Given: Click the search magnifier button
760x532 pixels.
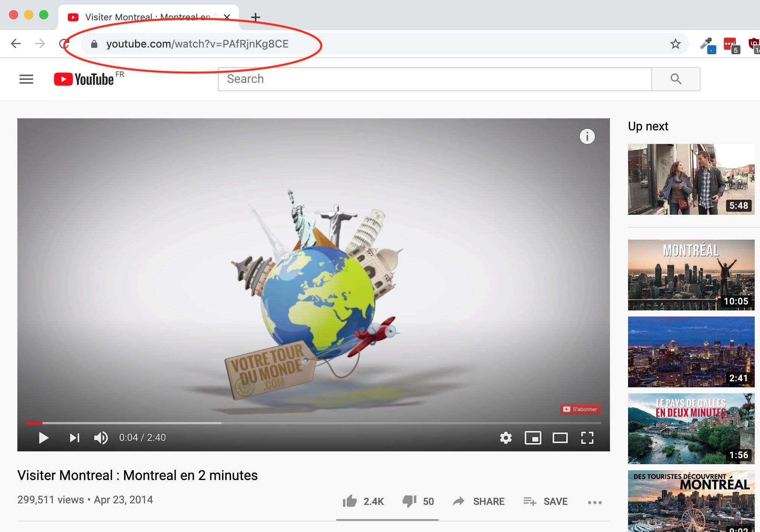Looking at the screenshot, I should [676, 79].
